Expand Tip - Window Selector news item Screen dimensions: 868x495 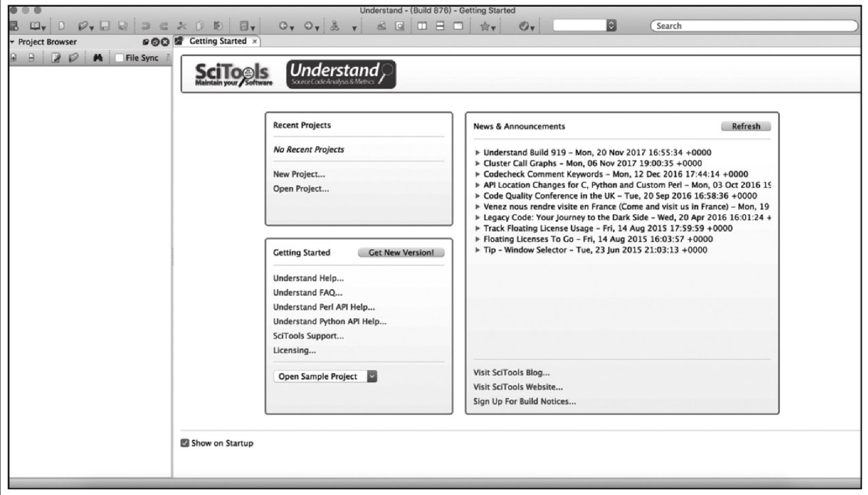[x=478, y=250]
